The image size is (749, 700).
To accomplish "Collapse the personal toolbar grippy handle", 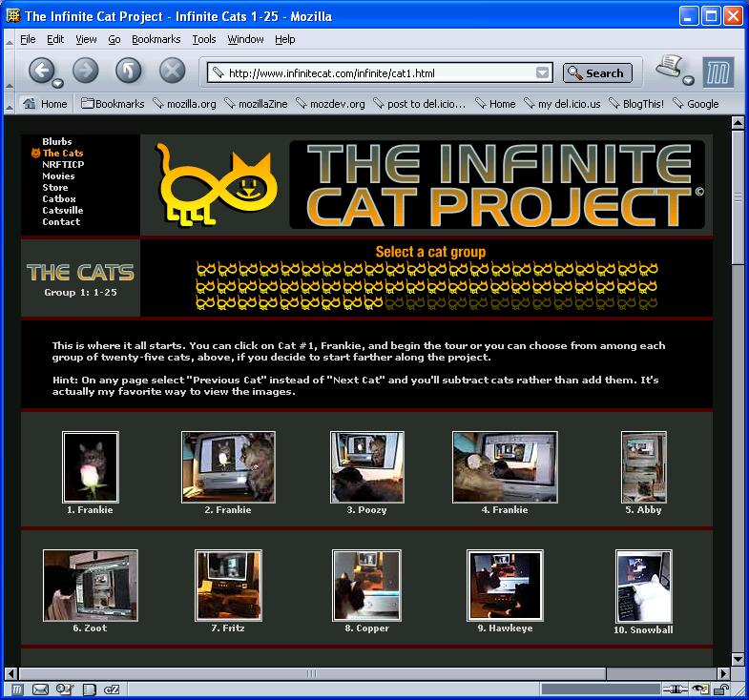I will click(9, 104).
